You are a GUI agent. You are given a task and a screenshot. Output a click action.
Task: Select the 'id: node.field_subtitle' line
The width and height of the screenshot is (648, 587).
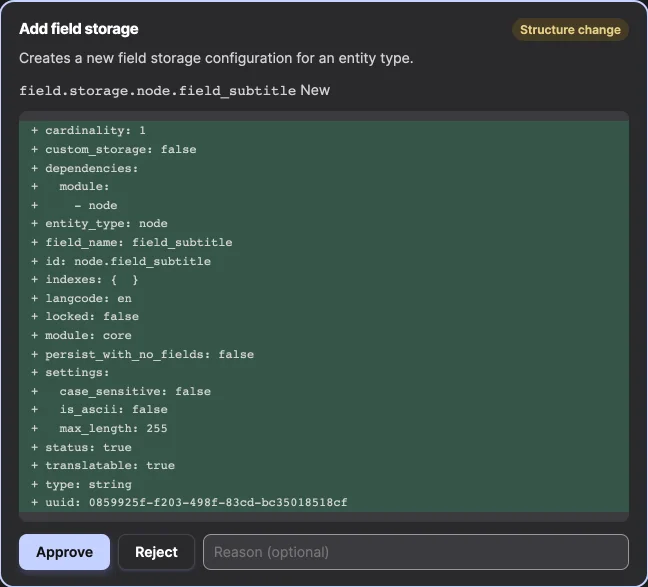click(324, 261)
